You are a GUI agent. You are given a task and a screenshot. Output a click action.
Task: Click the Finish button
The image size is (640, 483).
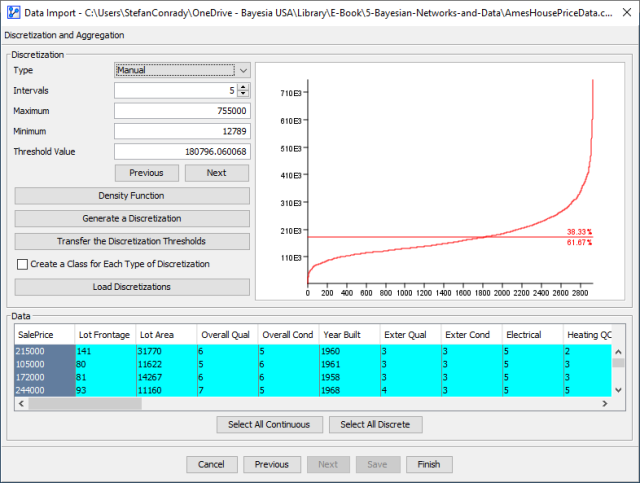(x=429, y=464)
